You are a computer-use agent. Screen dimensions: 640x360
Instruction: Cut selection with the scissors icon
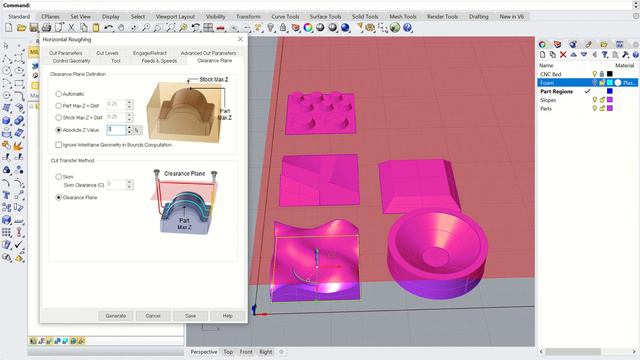pyautogui.click(x=71, y=27)
